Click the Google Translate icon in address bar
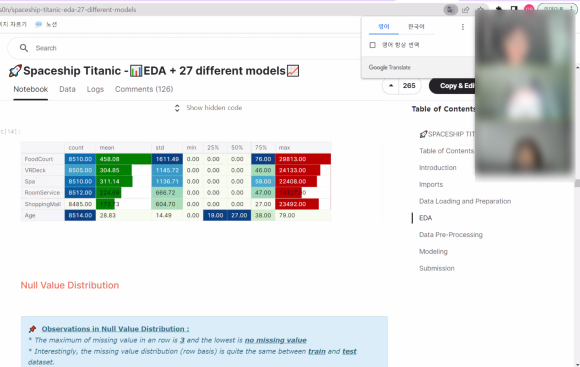The height and width of the screenshot is (367, 580). [451, 10]
